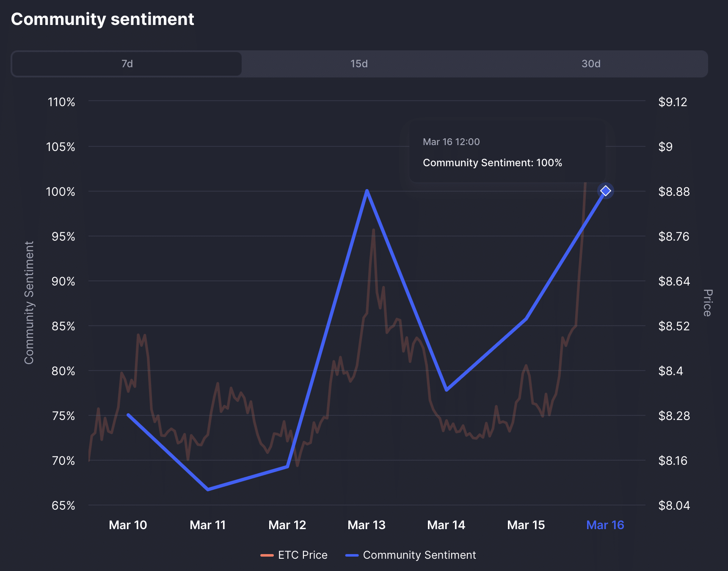728x571 pixels.
Task: Click the $9.12 price axis label
Action: [x=673, y=102]
